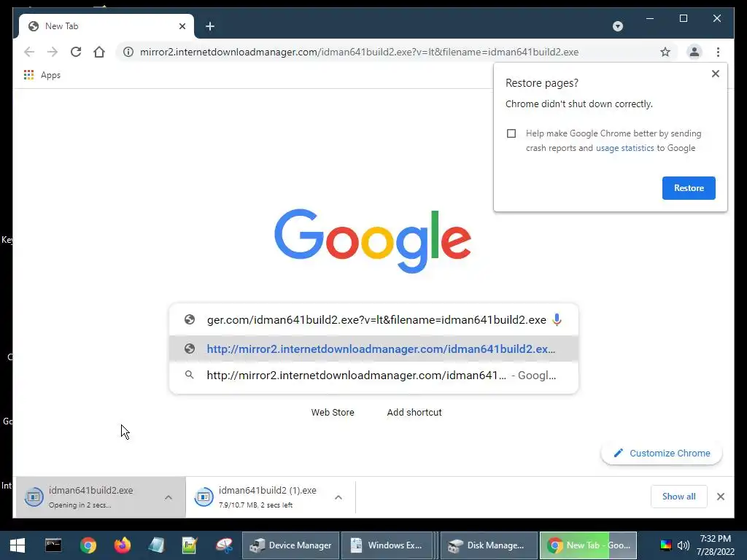Screen dimensions: 747x560
Task: Click the Restore button
Action: [689, 188]
